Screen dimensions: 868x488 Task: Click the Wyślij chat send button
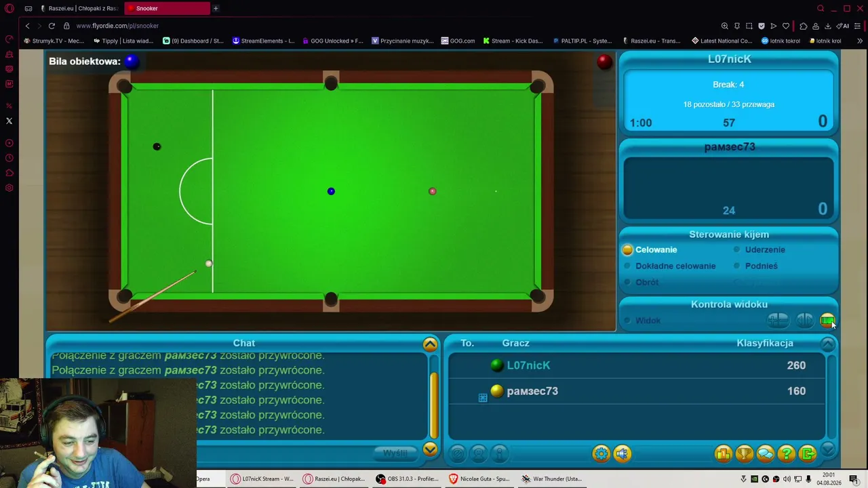coord(395,453)
